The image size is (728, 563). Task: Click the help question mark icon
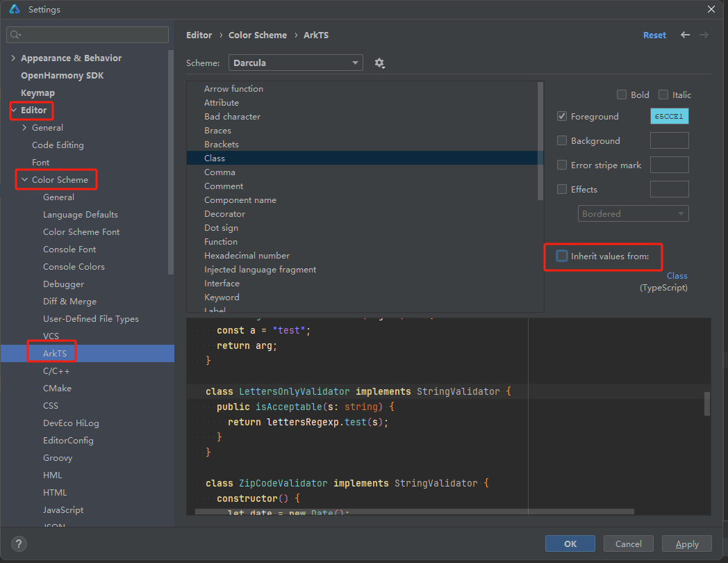click(18, 544)
